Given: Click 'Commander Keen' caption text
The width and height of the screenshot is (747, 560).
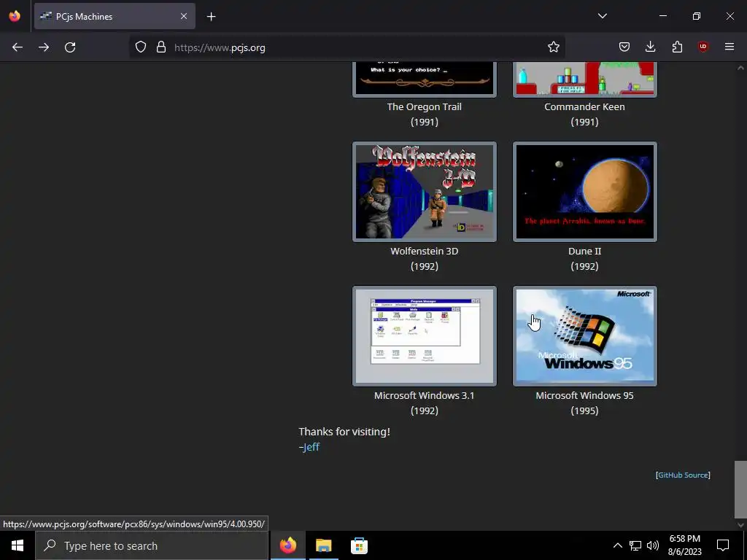Looking at the screenshot, I should pyautogui.click(x=584, y=106).
